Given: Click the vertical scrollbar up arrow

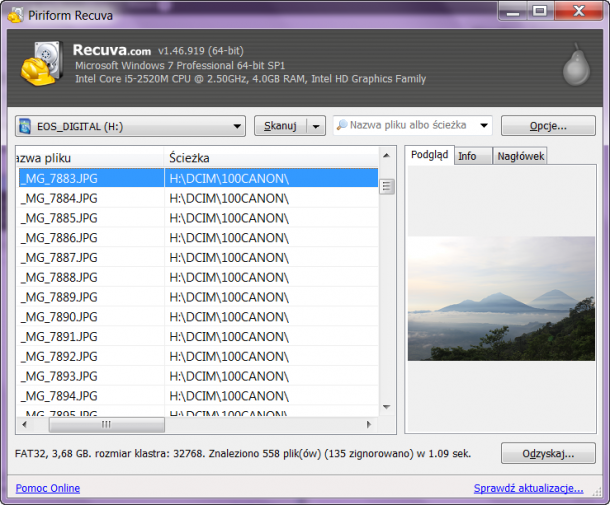Looking at the screenshot, I should pyautogui.click(x=386, y=156).
